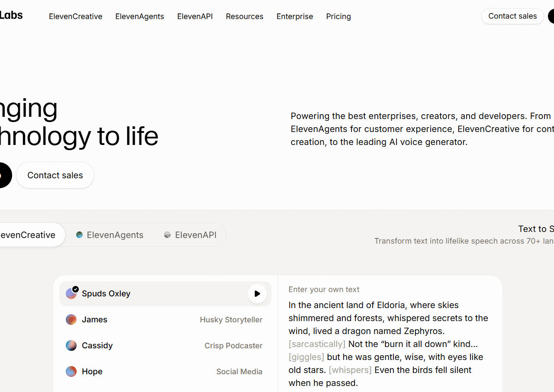554x392 pixels.
Task: Click Contact sales in the navigation bar
Action: 512,16
